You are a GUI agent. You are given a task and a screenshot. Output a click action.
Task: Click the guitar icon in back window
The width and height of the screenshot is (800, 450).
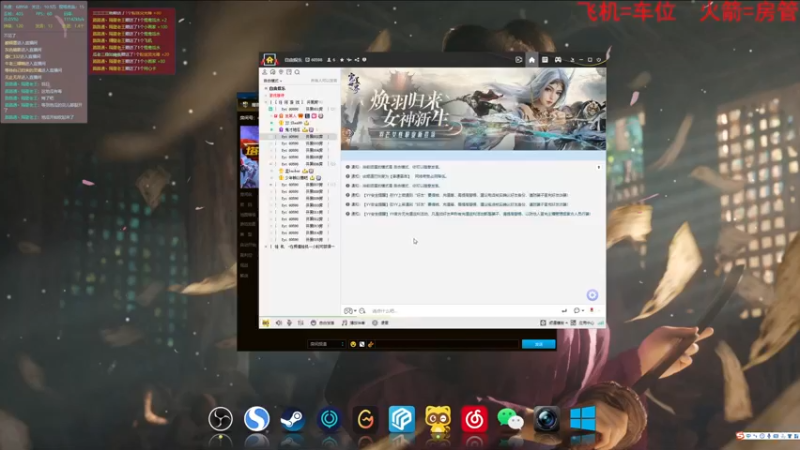click(371, 344)
